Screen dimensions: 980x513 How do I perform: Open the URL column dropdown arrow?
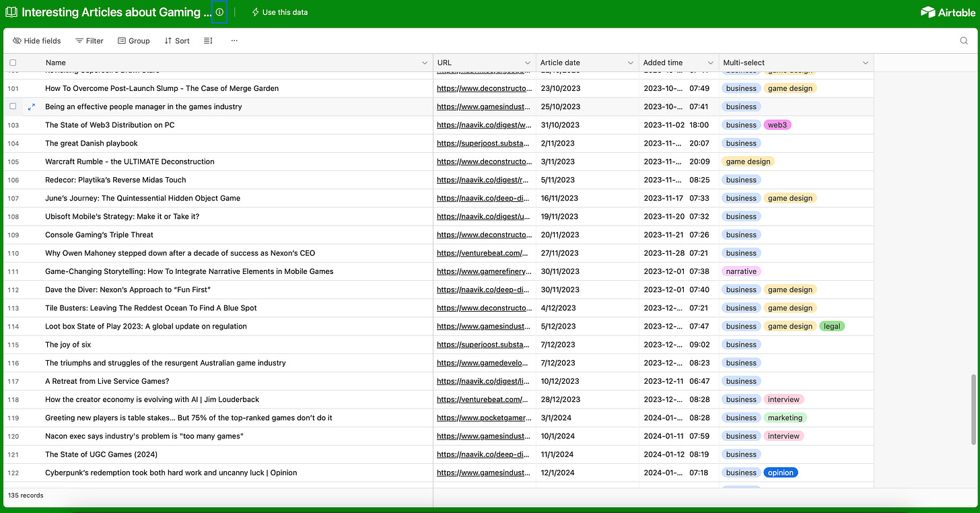[528, 63]
